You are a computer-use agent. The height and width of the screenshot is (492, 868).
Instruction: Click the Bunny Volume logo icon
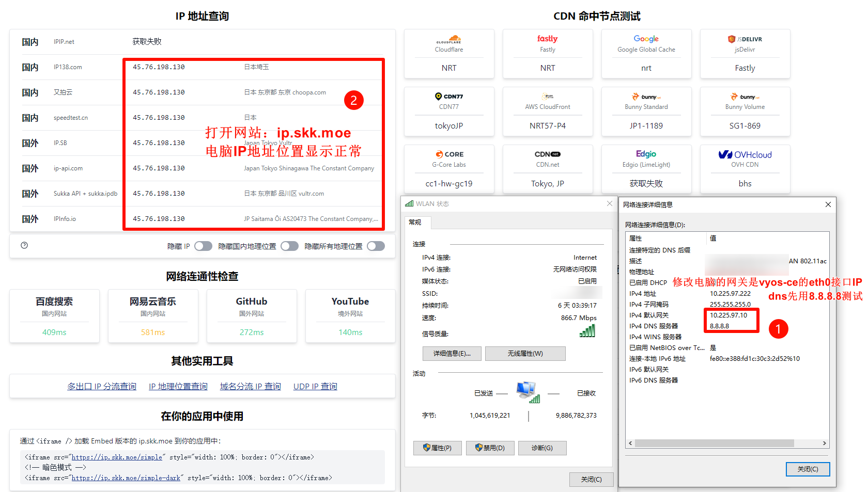coord(745,97)
